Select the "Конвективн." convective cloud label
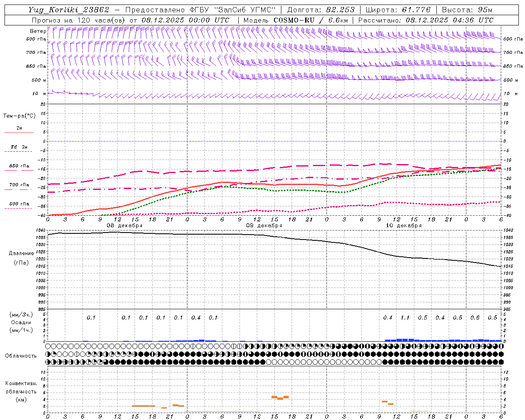This screenshot has width=525, height=420. 21,383
